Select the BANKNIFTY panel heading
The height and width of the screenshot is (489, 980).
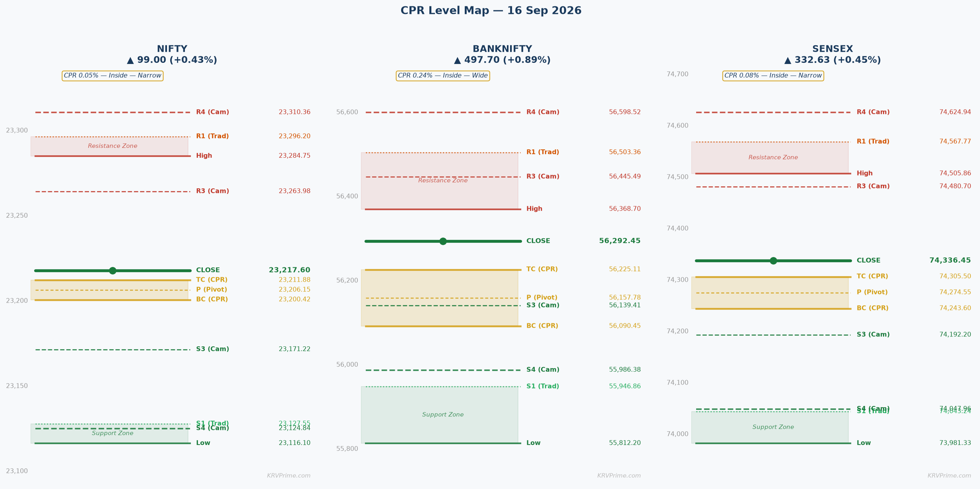[x=502, y=49]
